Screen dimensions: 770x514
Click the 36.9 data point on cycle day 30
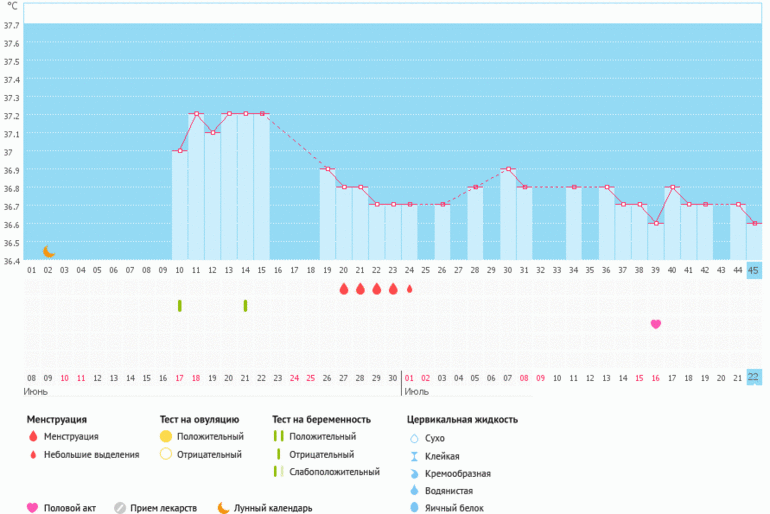pyautogui.click(x=508, y=169)
